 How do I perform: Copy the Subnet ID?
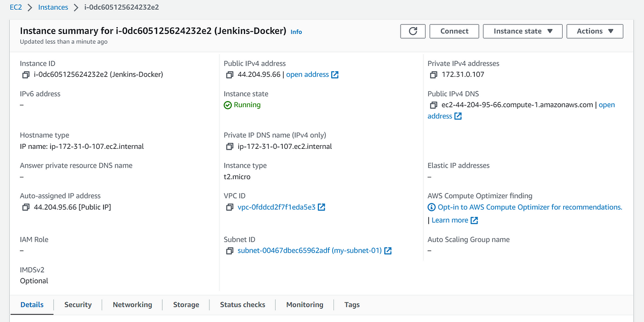[230, 251]
